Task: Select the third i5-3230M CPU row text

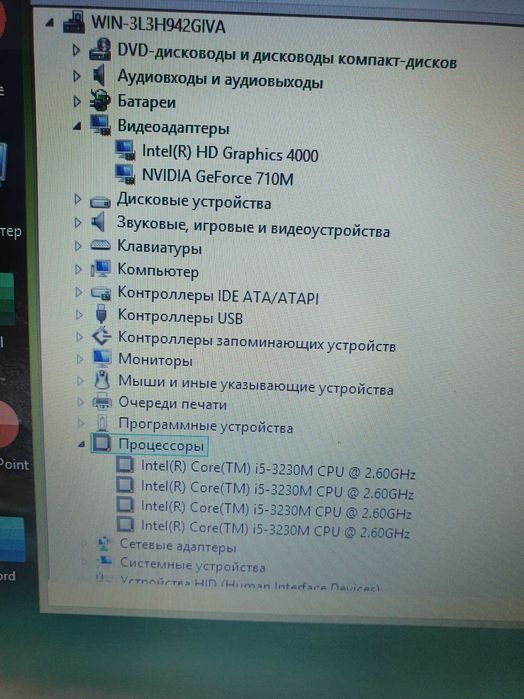Action: 276,510
